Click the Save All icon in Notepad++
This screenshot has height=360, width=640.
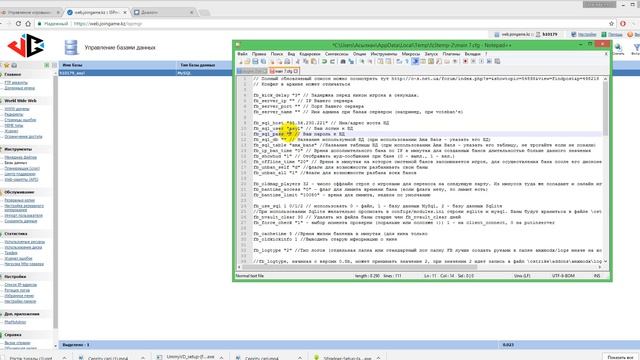[x=263, y=61]
